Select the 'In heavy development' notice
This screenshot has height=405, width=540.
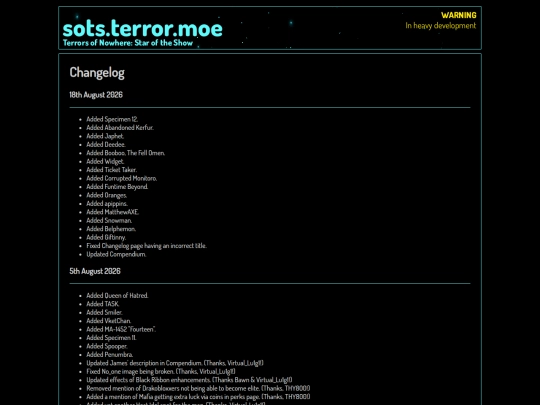pyautogui.click(x=441, y=26)
